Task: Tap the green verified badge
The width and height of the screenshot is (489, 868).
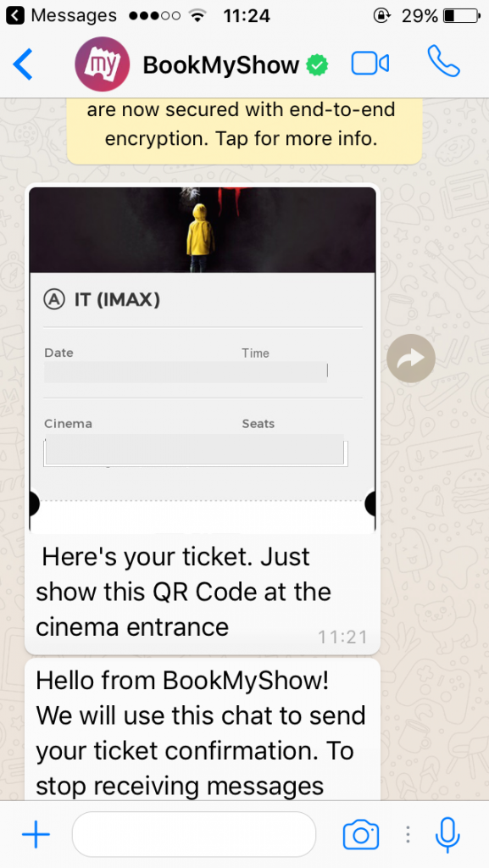Action: [317, 65]
